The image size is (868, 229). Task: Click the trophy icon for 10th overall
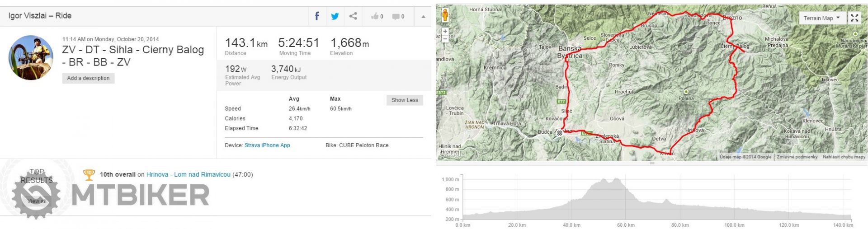point(89,174)
